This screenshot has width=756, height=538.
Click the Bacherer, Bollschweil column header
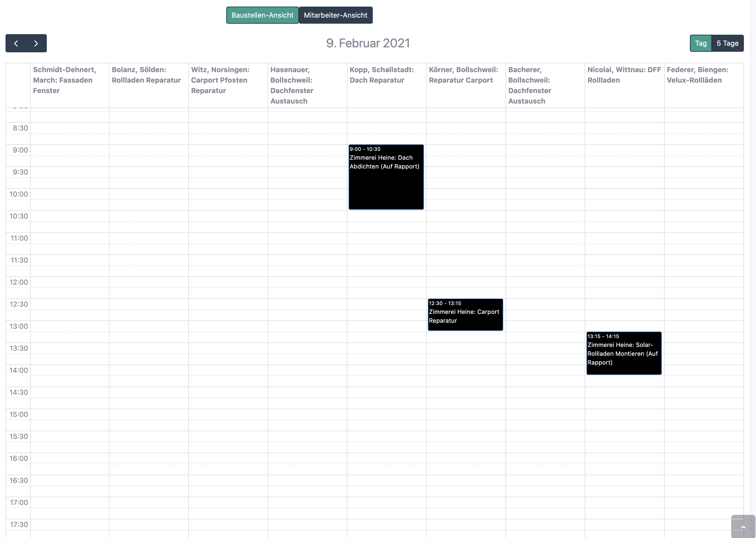coord(529,85)
